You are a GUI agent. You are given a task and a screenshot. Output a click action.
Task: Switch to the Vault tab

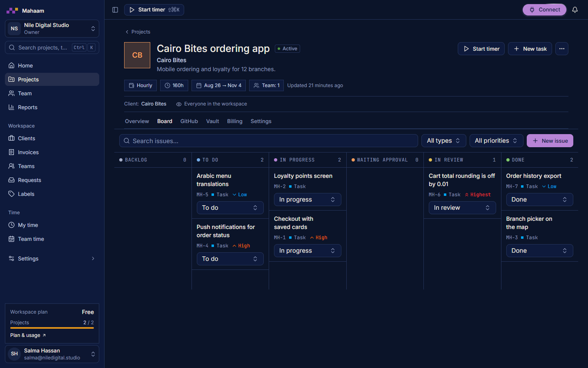click(x=212, y=121)
